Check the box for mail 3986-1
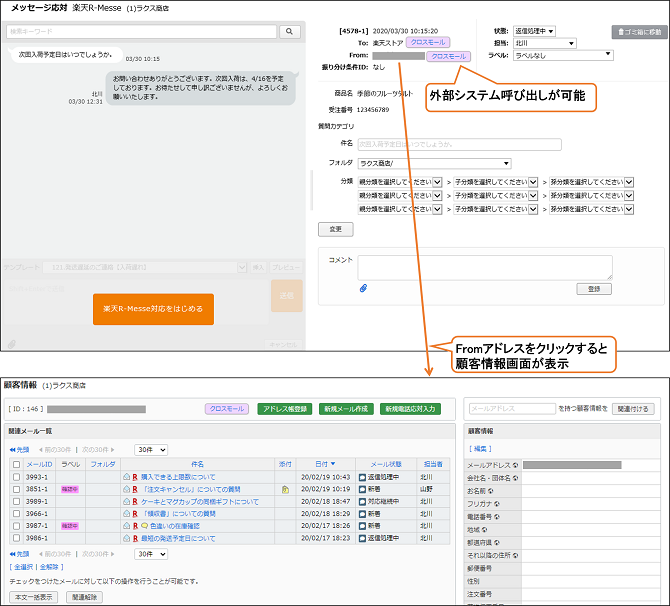This screenshot has height=606, width=670. tap(16, 538)
